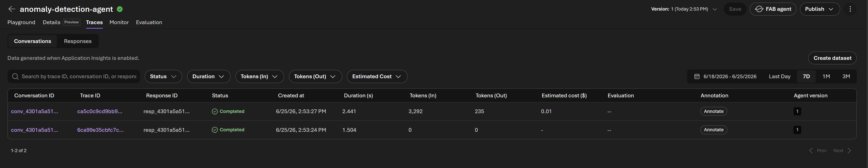Click the 1-2 of 2 pagination text

pos(19,151)
